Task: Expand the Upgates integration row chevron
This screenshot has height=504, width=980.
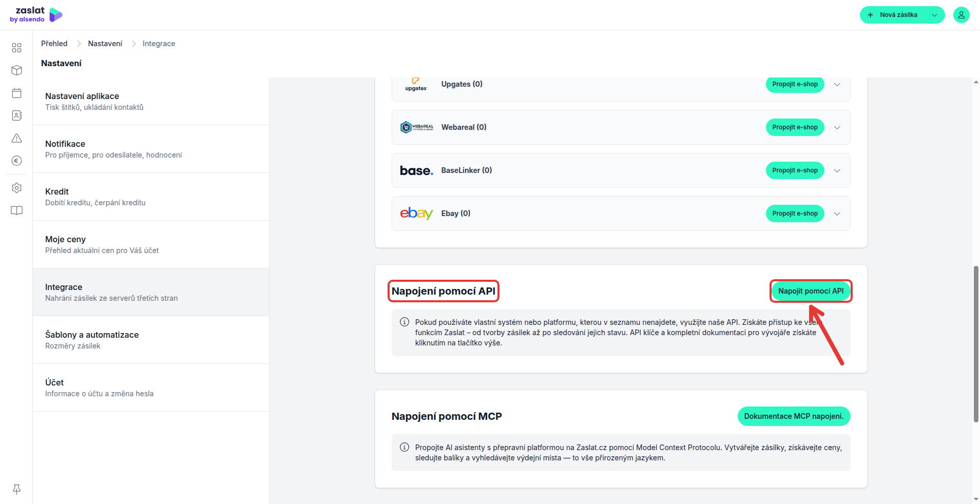Action: click(x=837, y=84)
